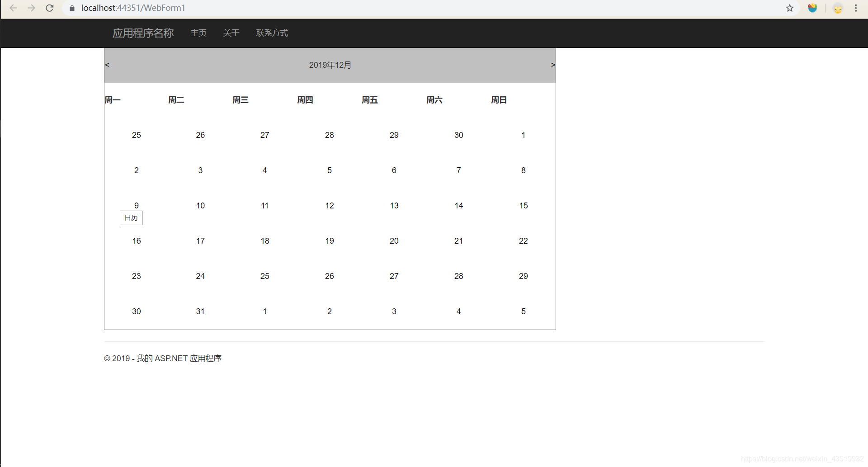Select November 30 in first row

(x=459, y=135)
